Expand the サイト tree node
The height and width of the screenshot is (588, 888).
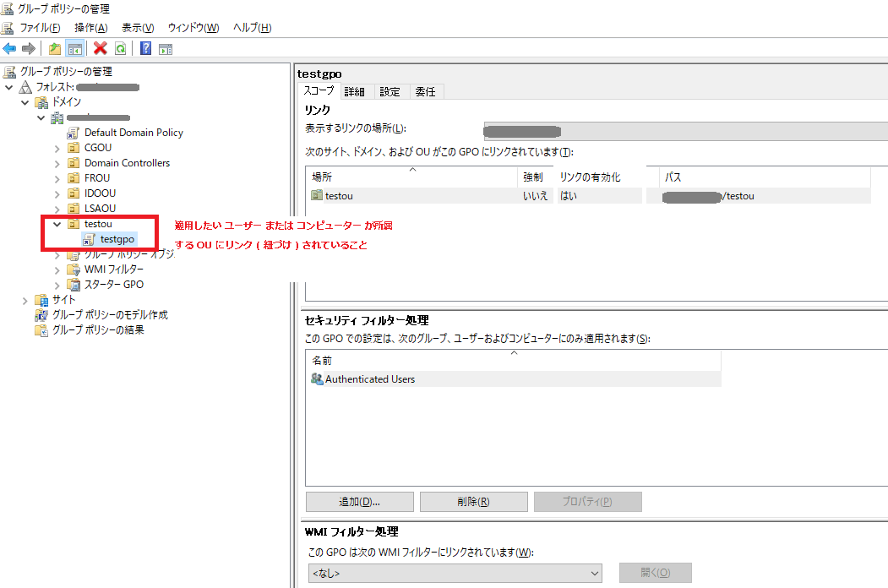point(24,299)
